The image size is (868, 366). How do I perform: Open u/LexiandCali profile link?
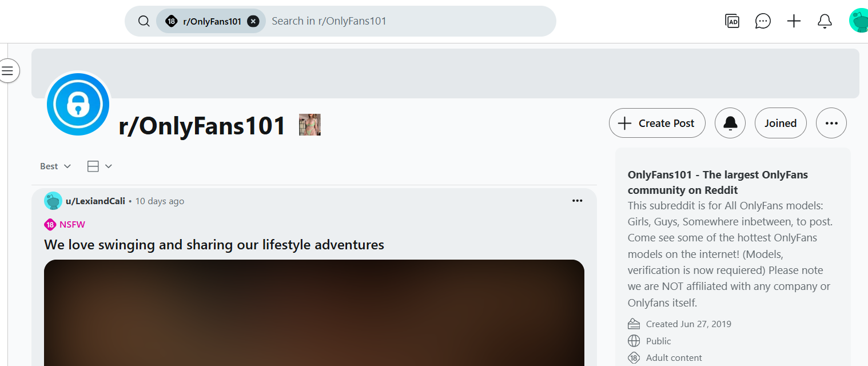(95, 201)
